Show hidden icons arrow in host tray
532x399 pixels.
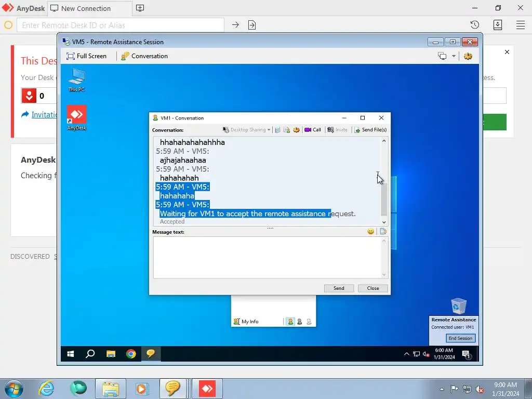click(x=442, y=389)
